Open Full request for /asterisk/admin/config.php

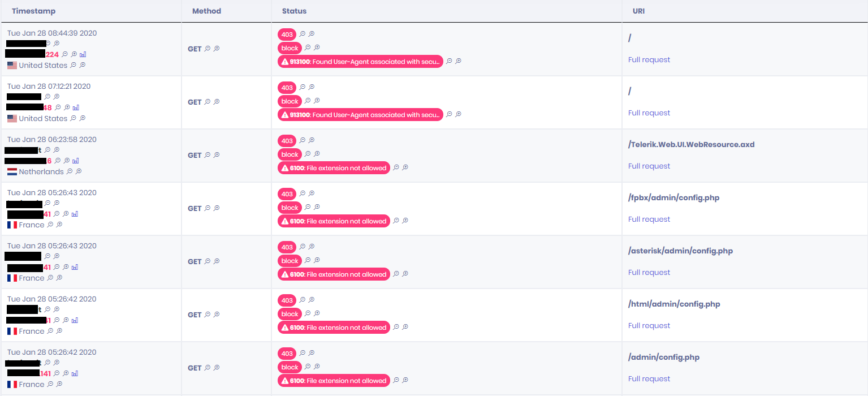[649, 273]
